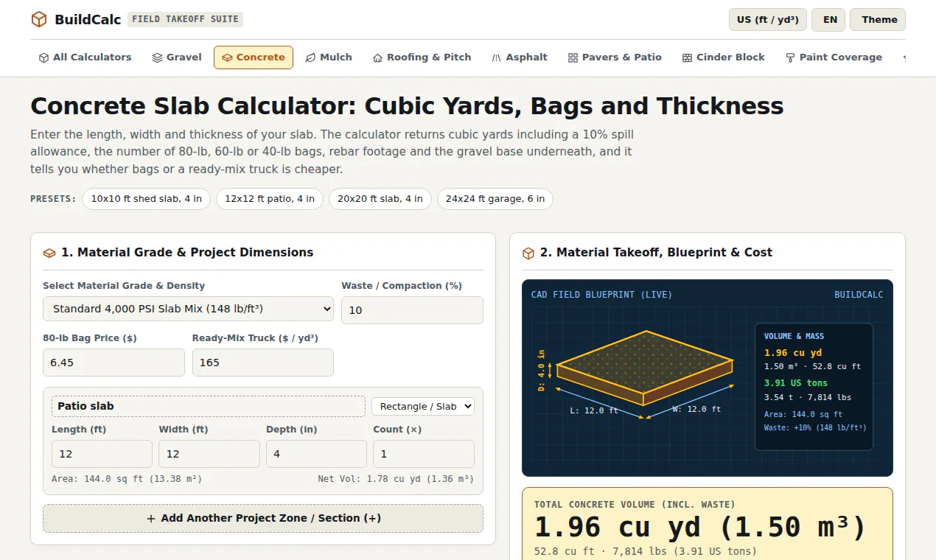Screen dimensions: 936x560
Task: Toggle the Theme button
Action: (879, 20)
